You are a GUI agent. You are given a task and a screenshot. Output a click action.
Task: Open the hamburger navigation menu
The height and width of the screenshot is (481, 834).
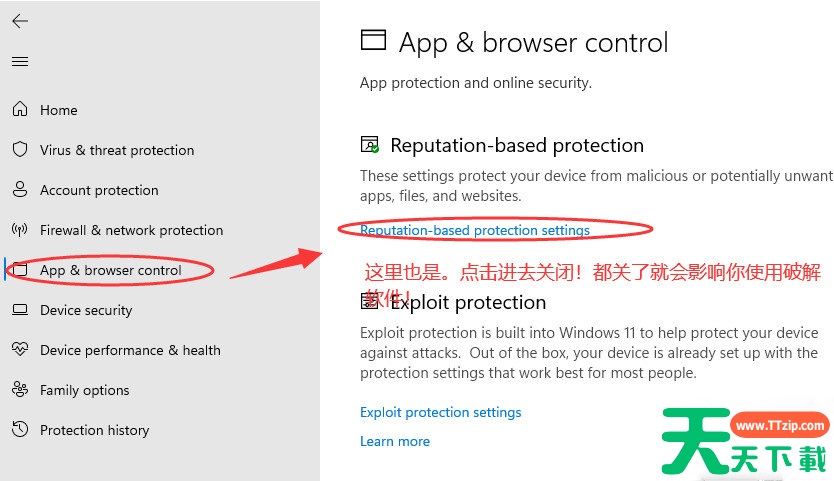click(20, 61)
